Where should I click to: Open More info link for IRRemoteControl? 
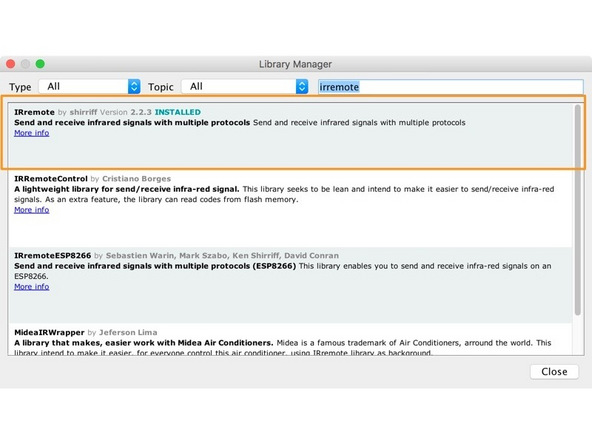32,210
